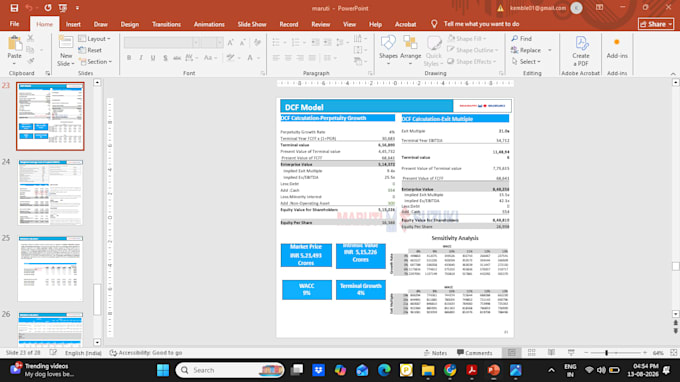680x382 pixels.
Task: Switch to the Slide Show tab
Action: pyautogui.click(x=252, y=24)
